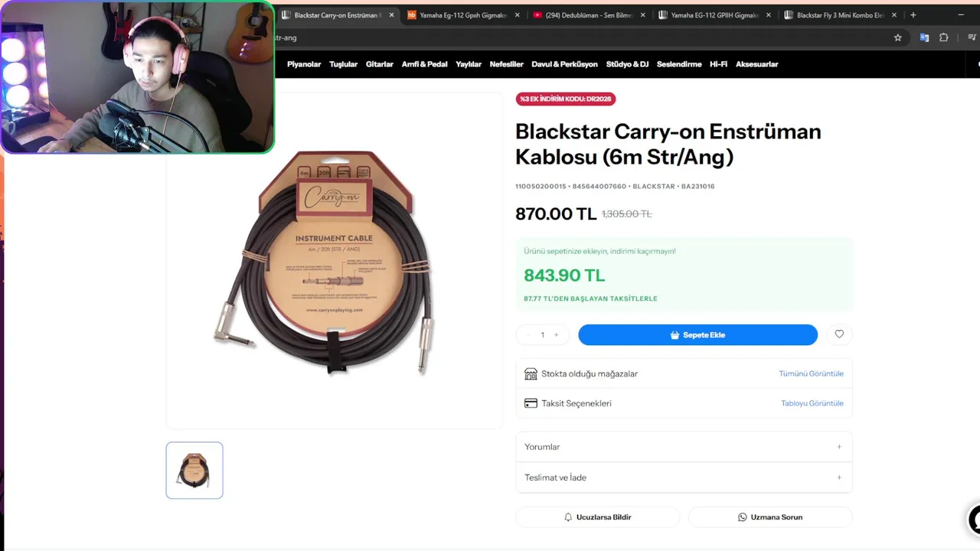Increase quantity with the plus stepper
This screenshot has height=551, width=980.
(x=557, y=334)
